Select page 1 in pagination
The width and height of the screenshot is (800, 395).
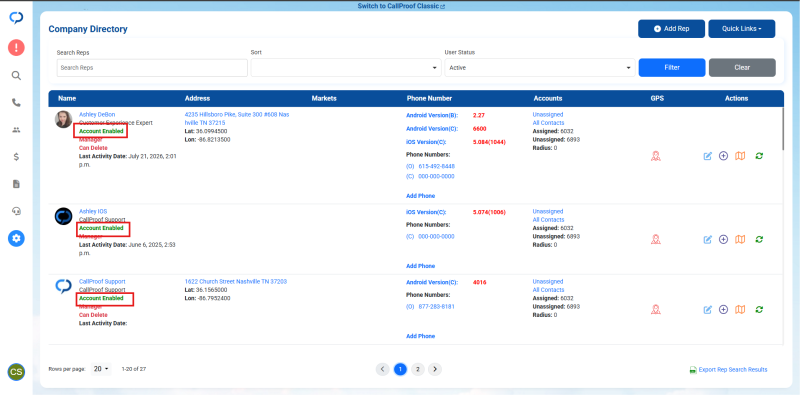(400, 369)
